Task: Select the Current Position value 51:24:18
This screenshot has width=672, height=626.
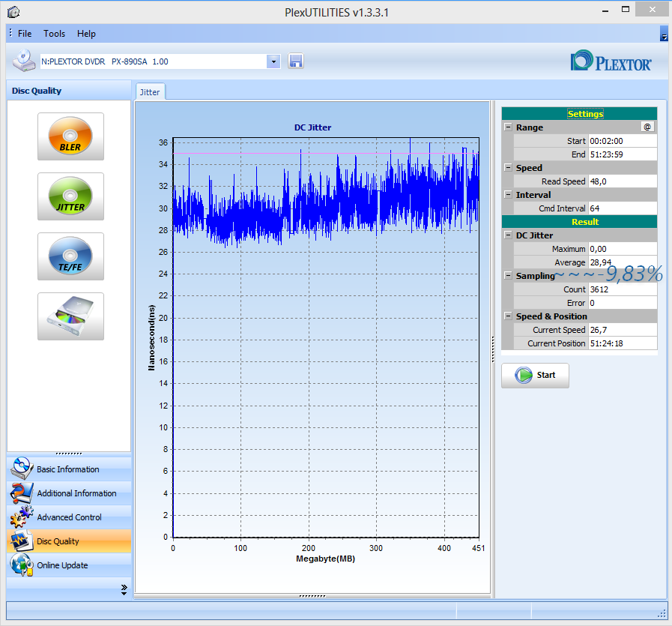Action: [623, 343]
